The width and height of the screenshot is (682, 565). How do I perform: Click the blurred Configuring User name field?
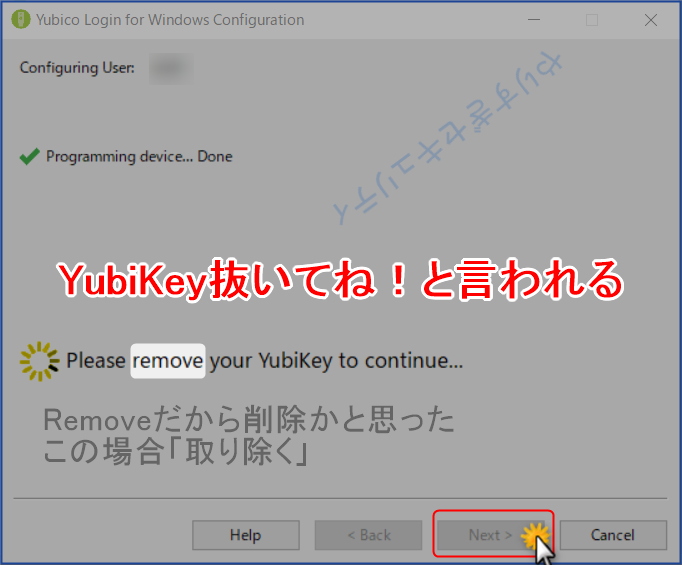(x=171, y=69)
